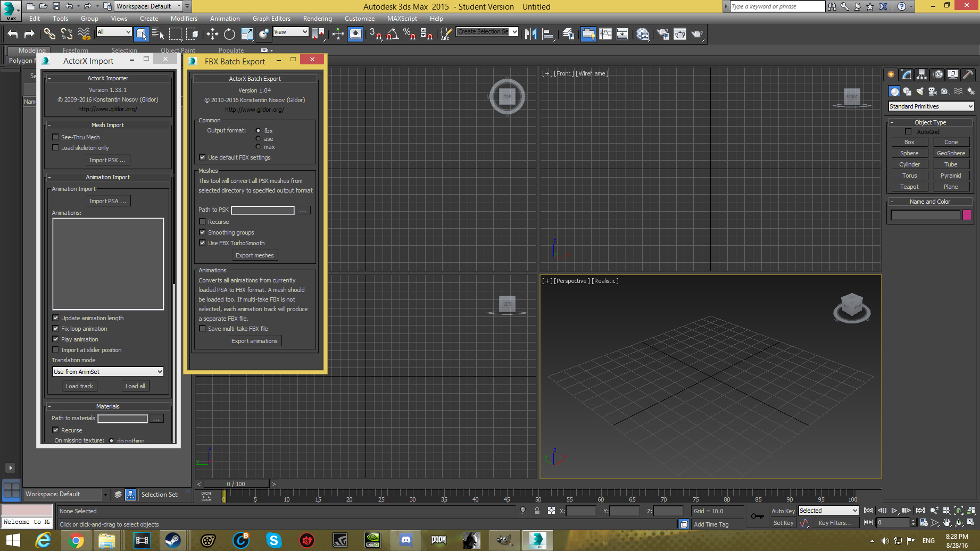Click the Import PSK button
The width and height of the screenshot is (980, 551).
(107, 160)
